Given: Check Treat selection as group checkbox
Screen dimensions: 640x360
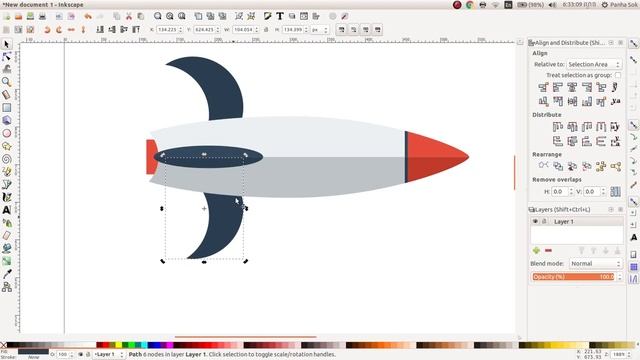Looking at the screenshot, I should tap(618, 76).
